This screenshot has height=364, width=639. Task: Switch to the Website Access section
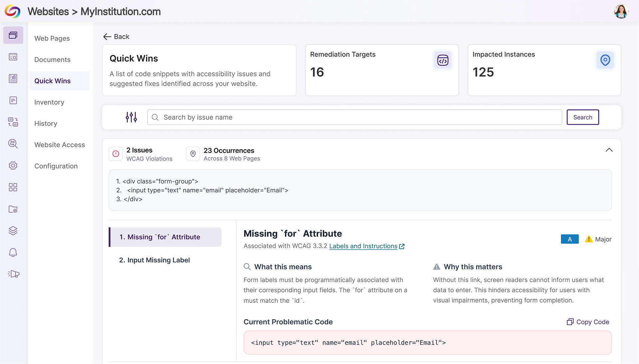(60, 145)
